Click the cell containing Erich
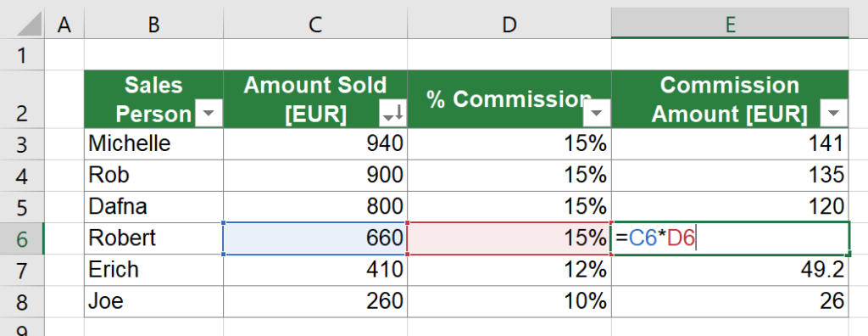The image size is (868, 336). [154, 270]
